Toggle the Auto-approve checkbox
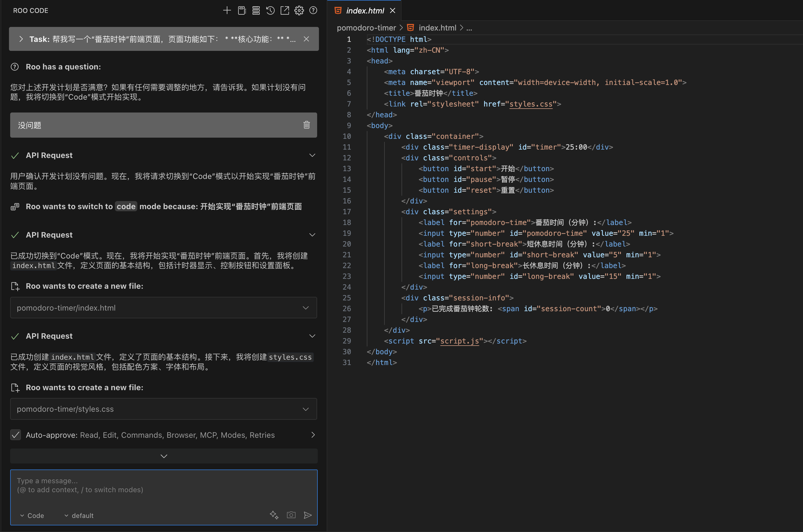This screenshot has height=532, width=803. pyautogui.click(x=16, y=435)
